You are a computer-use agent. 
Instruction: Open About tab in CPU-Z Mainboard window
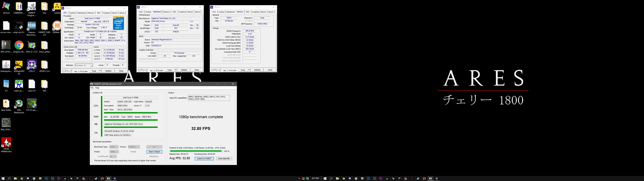pyautogui.click(x=198, y=12)
